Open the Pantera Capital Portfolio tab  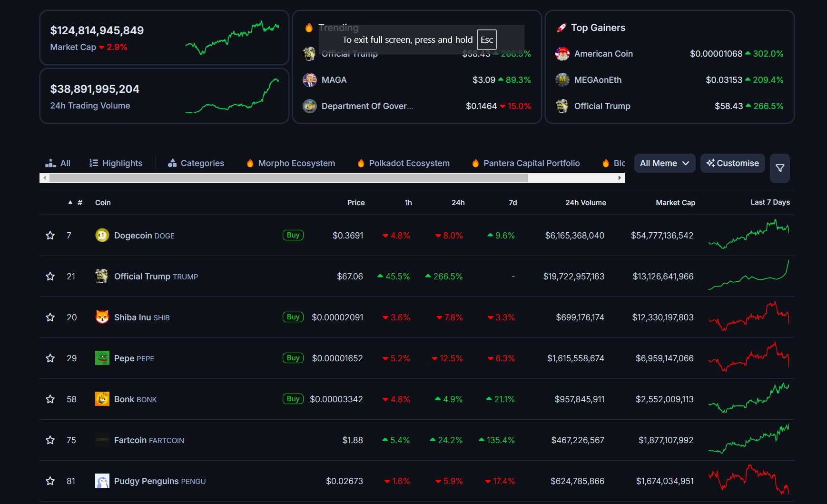click(x=526, y=163)
